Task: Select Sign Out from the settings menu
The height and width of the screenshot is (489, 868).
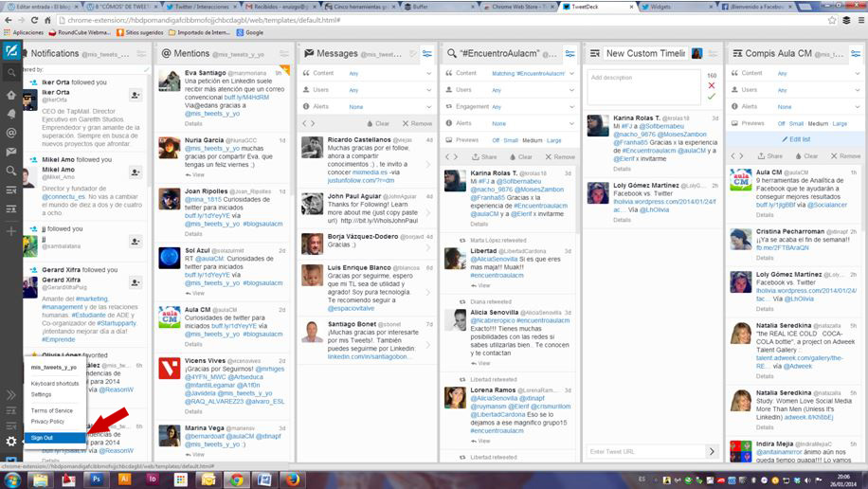Action: [42, 437]
